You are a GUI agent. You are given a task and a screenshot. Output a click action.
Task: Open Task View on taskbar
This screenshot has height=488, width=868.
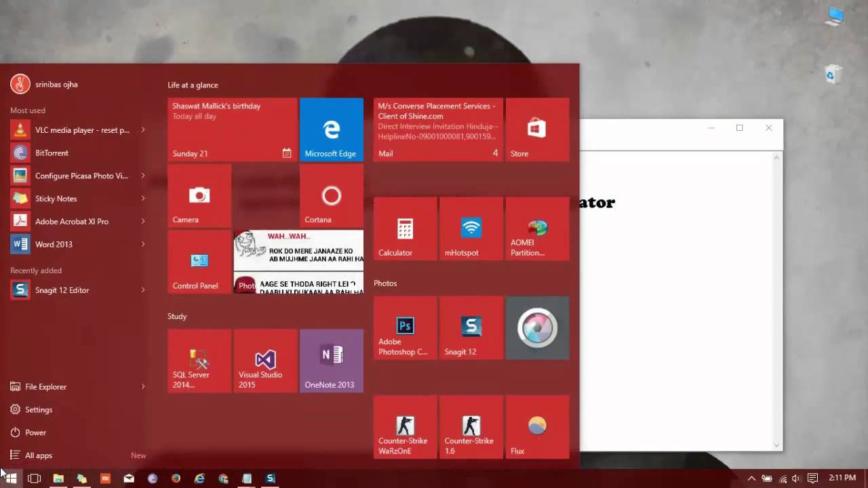pyautogui.click(x=34, y=479)
